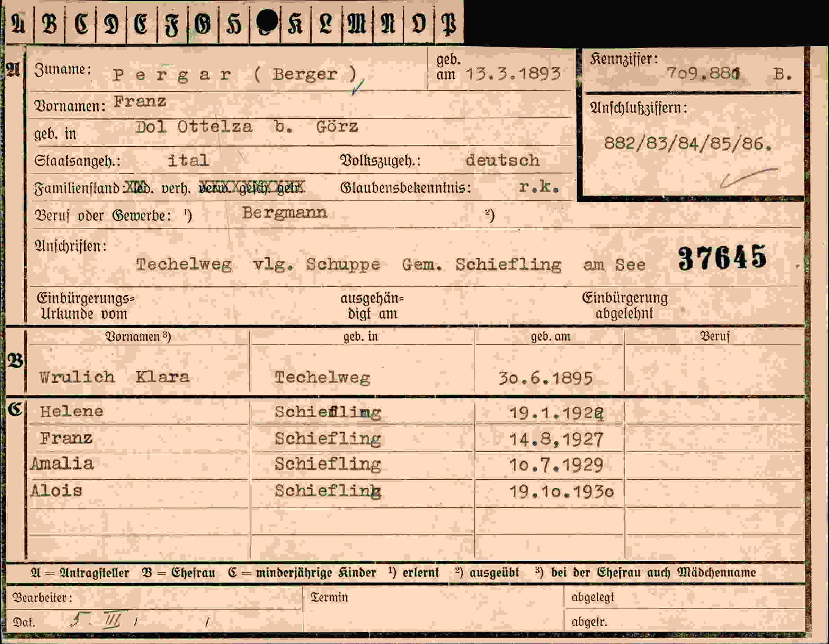Select the 'G' index tab
The width and height of the screenshot is (829, 644).
click(x=203, y=24)
